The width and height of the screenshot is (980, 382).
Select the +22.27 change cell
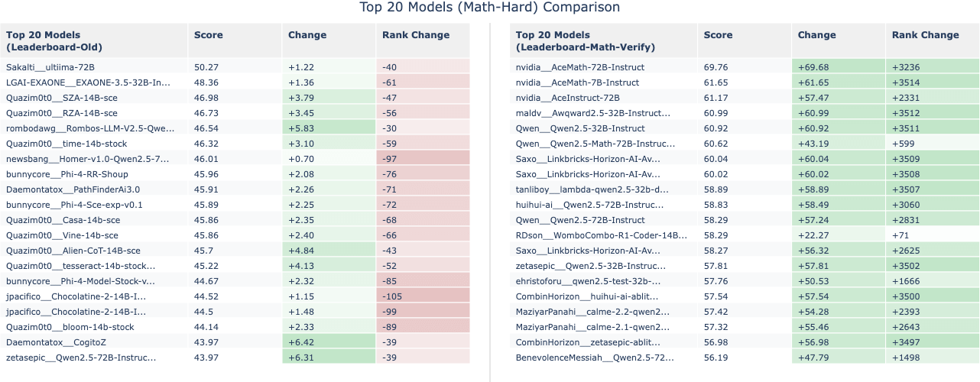tap(813, 235)
